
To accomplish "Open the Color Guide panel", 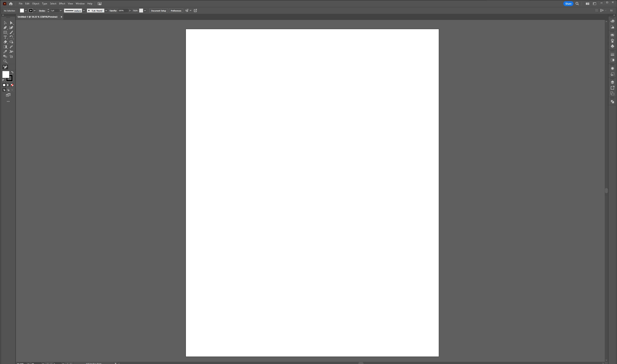I will (612, 27).
